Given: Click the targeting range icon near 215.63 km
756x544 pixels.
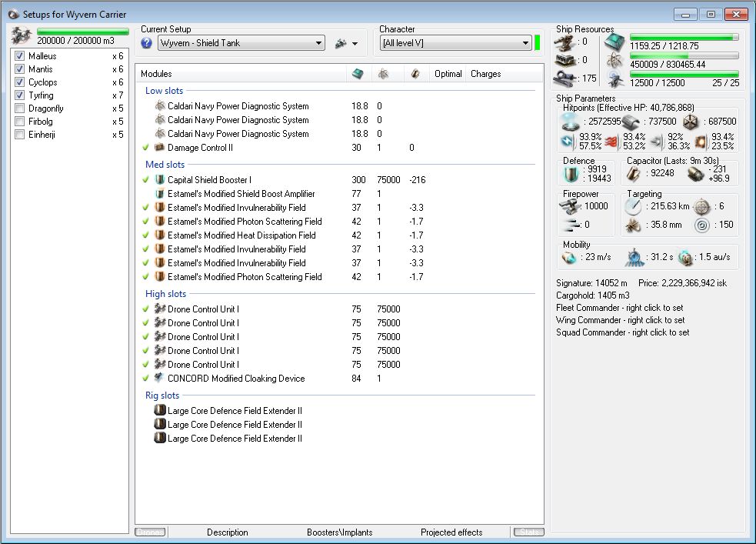Looking at the screenshot, I should pyautogui.click(x=633, y=206).
